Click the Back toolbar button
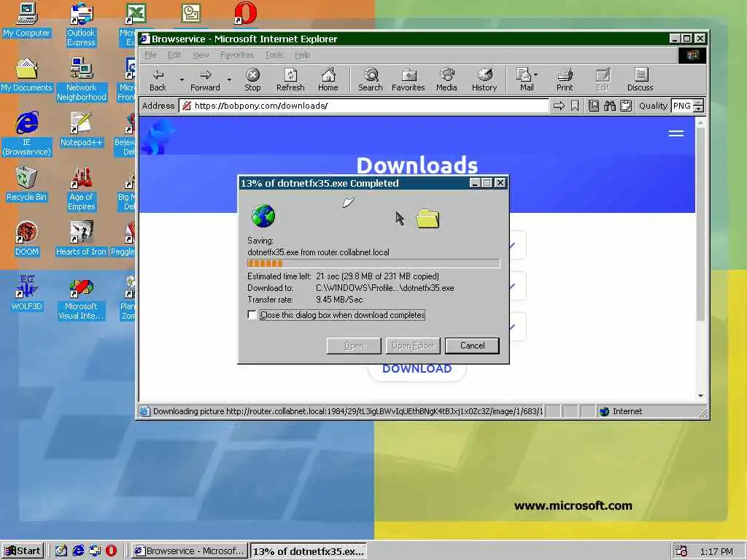Image resolution: width=747 pixels, height=560 pixels. tap(158, 79)
